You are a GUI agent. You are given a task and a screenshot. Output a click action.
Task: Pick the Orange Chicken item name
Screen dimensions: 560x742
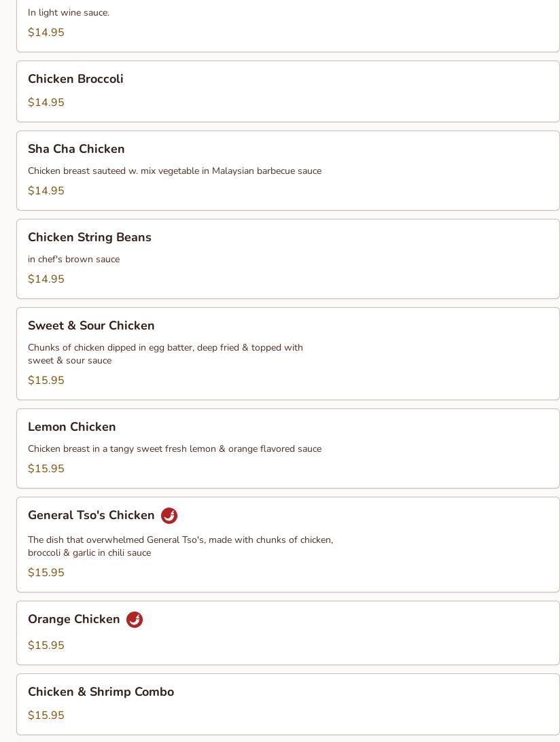pyautogui.click(x=74, y=619)
